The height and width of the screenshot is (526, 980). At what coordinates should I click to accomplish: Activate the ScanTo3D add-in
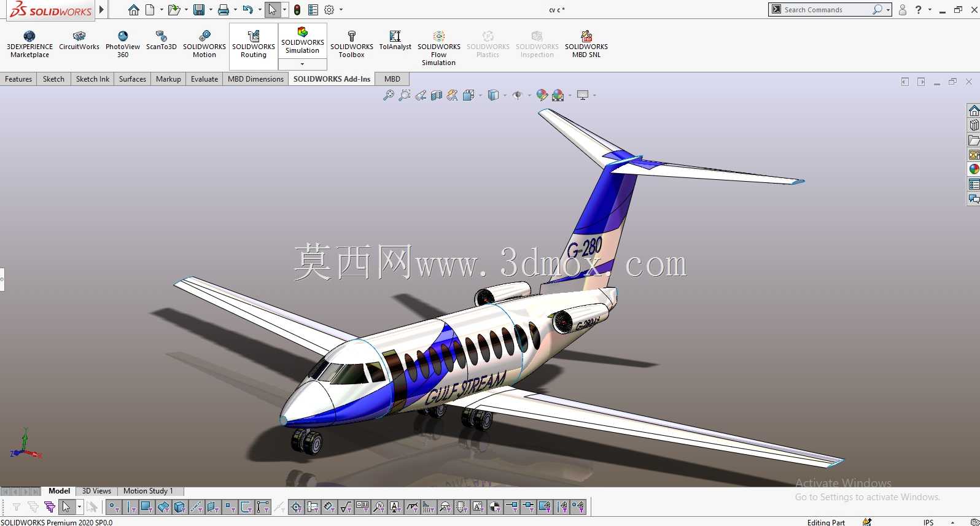tap(161, 41)
